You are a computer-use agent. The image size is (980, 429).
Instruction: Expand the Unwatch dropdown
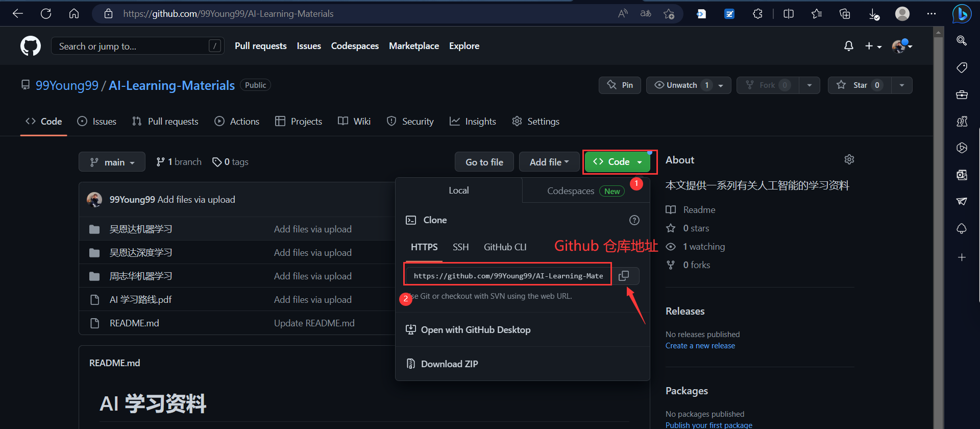tap(721, 85)
